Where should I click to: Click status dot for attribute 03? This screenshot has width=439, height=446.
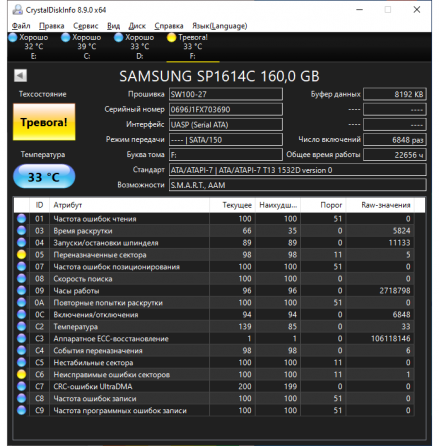click(x=21, y=231)
